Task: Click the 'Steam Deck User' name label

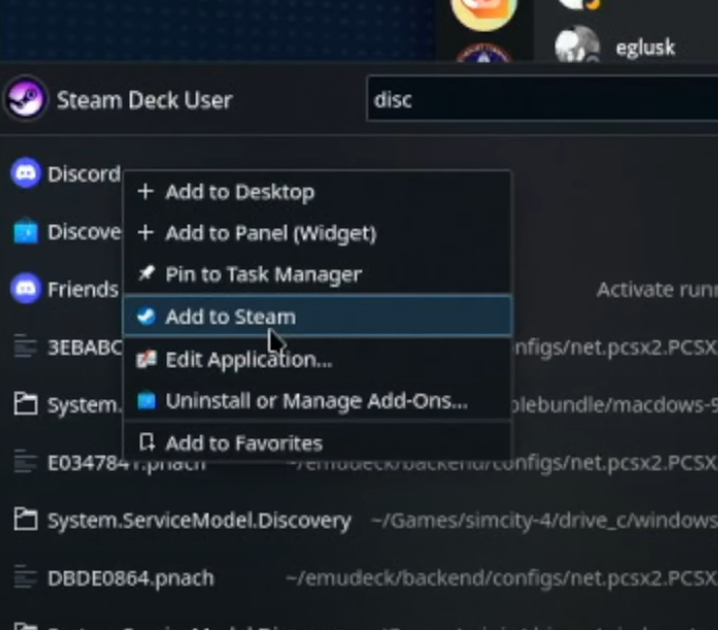Action: (x=145, y=100)
